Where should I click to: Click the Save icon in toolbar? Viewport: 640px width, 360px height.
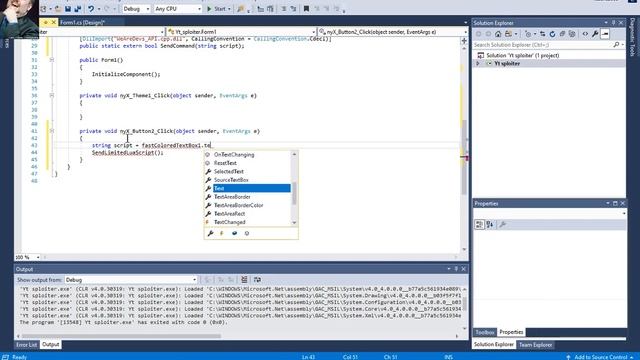(x=68, y=9)
